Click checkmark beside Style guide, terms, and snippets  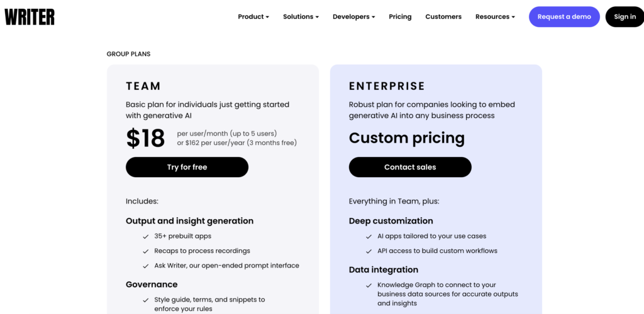click(x=145, y=300)
